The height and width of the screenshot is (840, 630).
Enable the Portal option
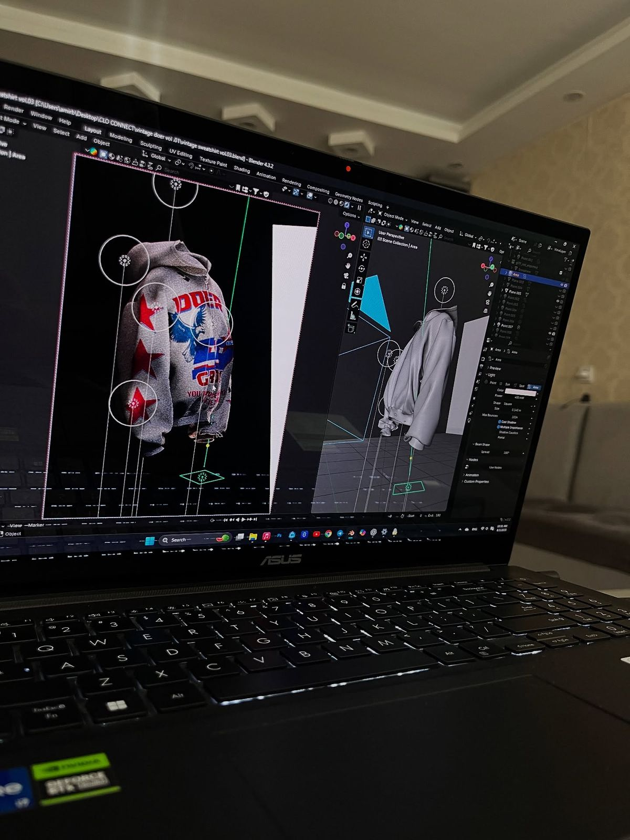(x=501, y=437)
